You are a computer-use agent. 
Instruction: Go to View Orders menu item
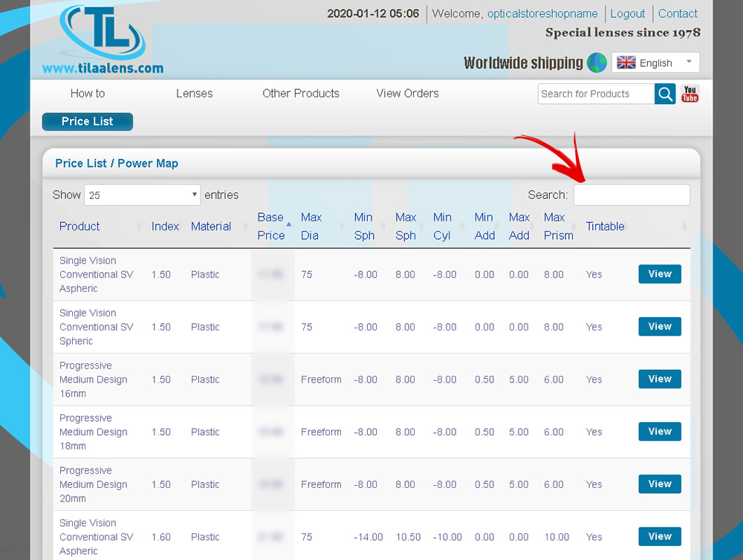click(x=407, y=94)
